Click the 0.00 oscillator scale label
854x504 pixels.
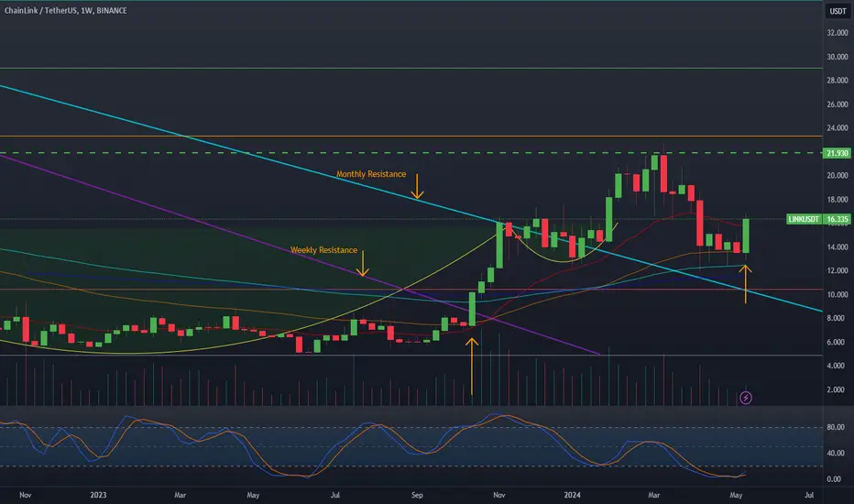click(x=834, y=479)
